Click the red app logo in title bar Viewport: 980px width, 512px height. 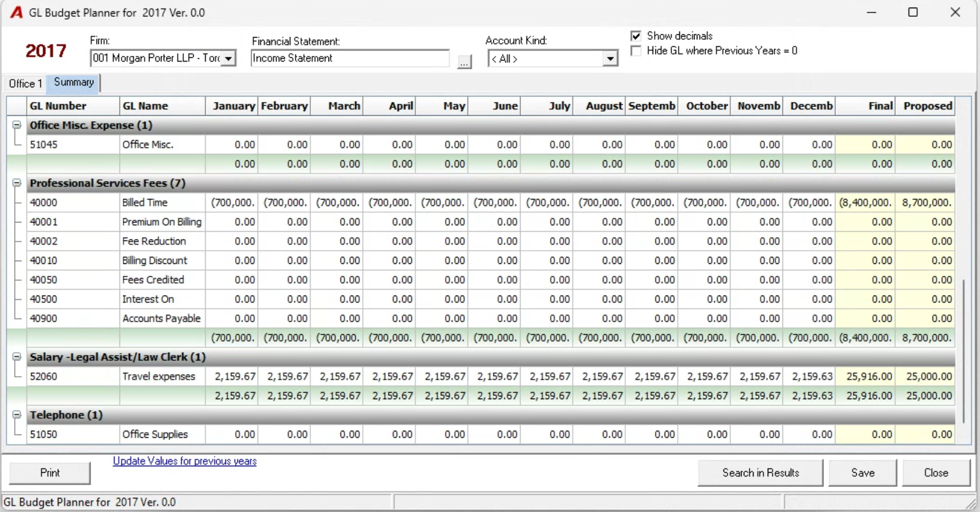(x=17, y=13)
